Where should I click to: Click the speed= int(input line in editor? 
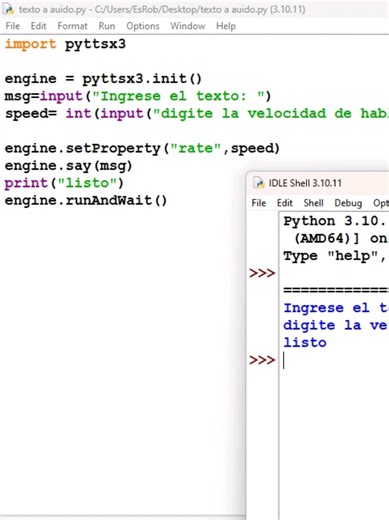197,114
